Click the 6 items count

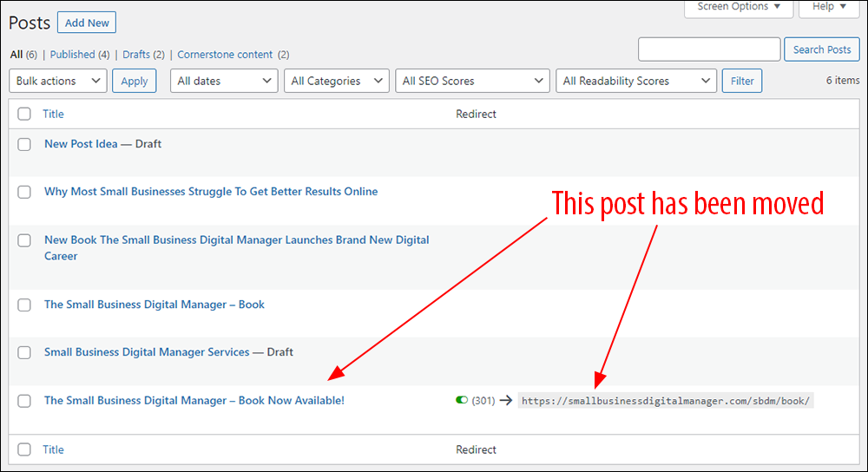pyautogui.click(x=843, y=80)
